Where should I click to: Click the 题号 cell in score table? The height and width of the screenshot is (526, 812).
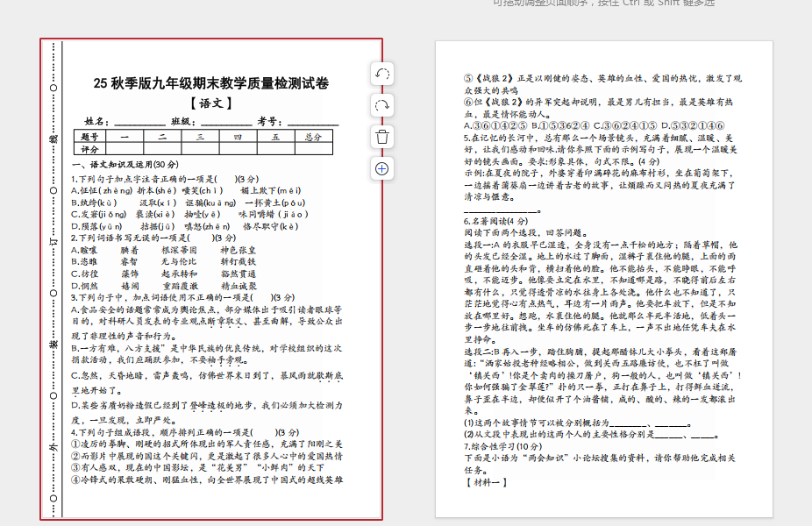tap(89, 137)
